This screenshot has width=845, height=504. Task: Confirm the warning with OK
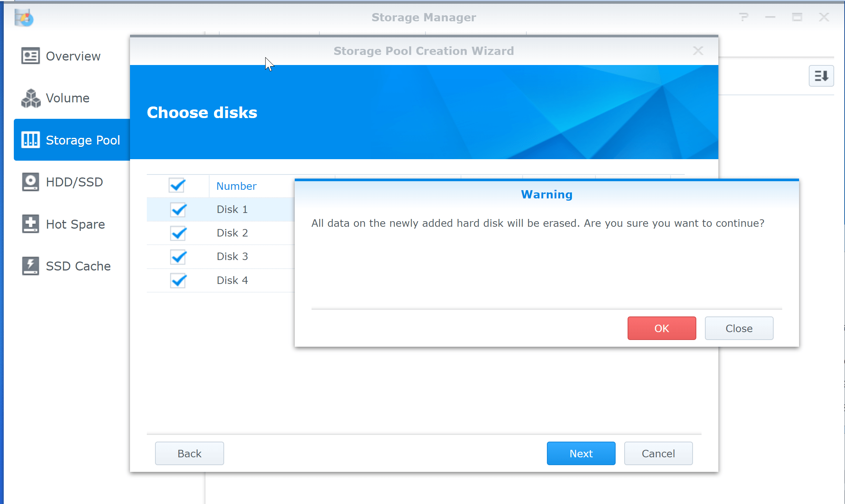661,328
